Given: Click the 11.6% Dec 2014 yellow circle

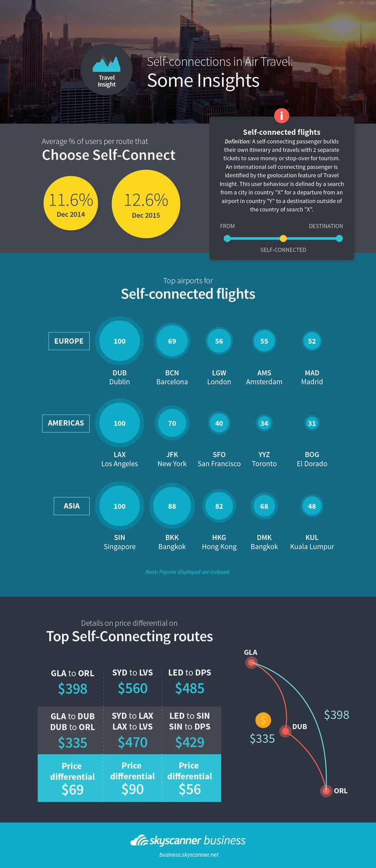Looking at the screenshot, I should 71,203.
